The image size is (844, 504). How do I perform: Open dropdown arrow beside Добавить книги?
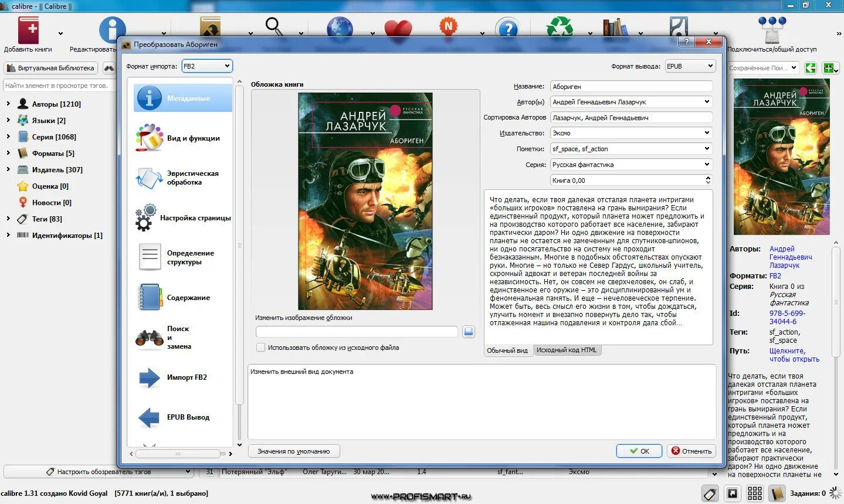click(x=60, y=33)
